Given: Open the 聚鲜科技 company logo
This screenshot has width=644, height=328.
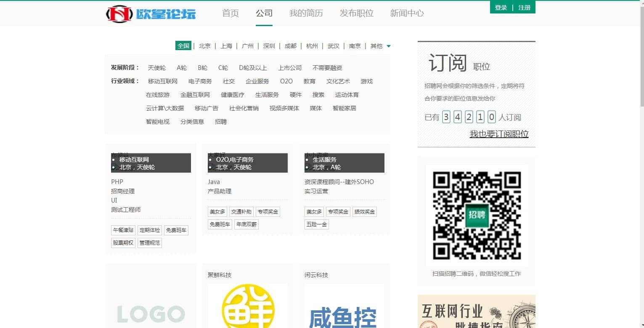Looking at the screenshot, I should click(x=248, y=306).
